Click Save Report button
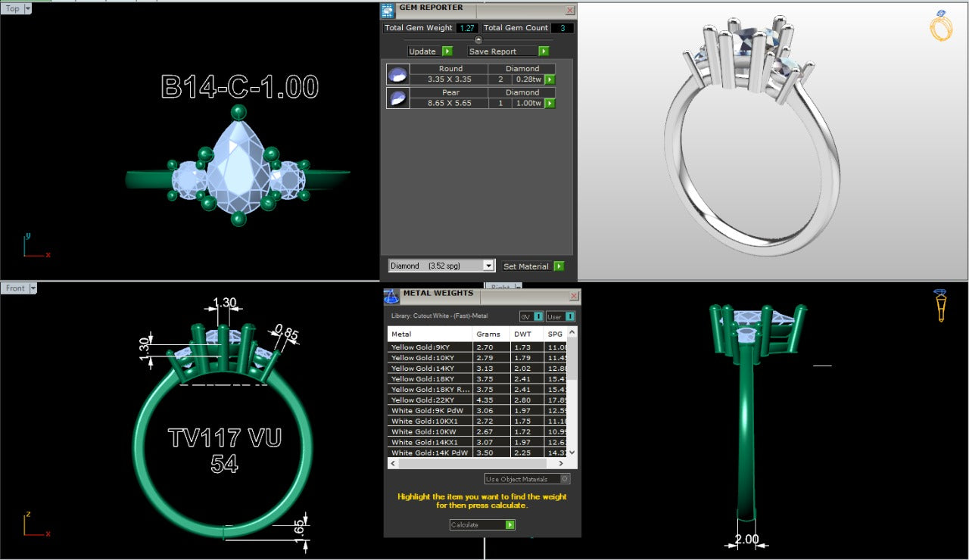The height and width of the screenshot is (560, 969). tap(503, 51)
